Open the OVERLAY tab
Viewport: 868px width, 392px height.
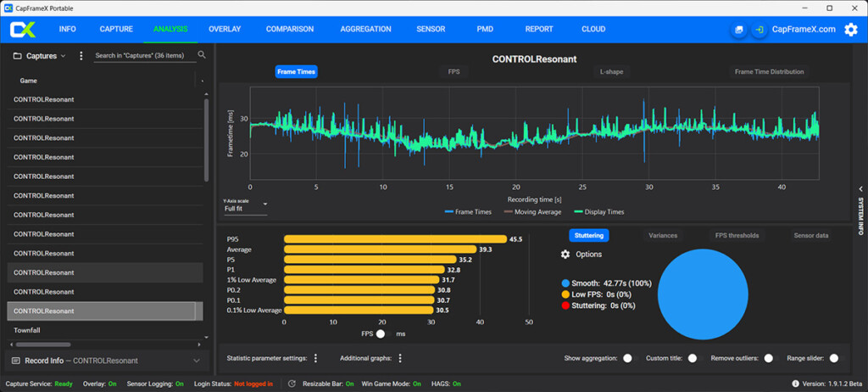pyautogui.click(x=225, y=30)
